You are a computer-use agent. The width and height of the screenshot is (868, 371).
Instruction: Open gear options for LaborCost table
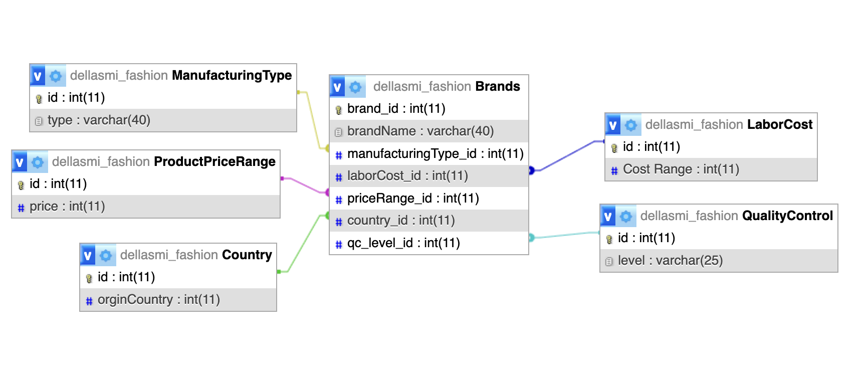[631, 125]
